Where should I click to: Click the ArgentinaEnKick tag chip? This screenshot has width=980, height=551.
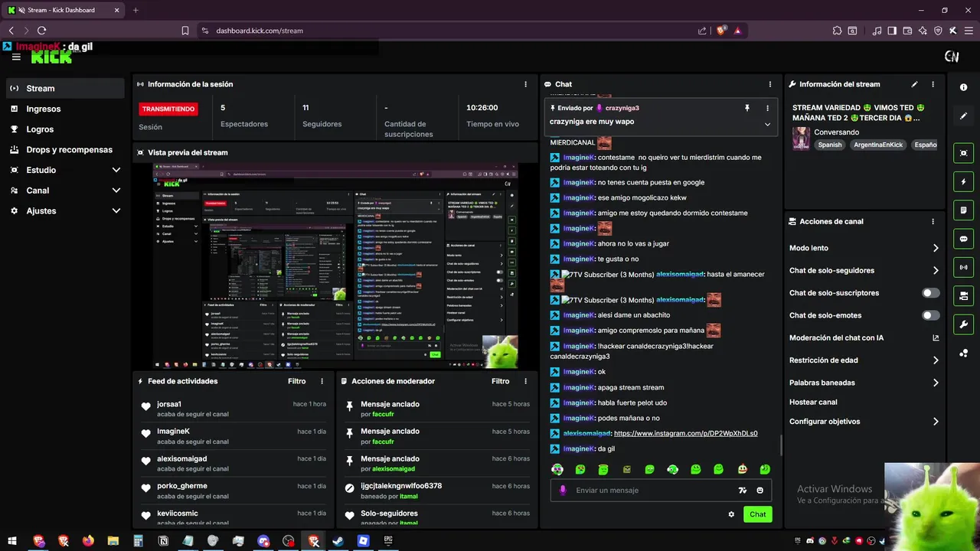click(x=878, y=145)
